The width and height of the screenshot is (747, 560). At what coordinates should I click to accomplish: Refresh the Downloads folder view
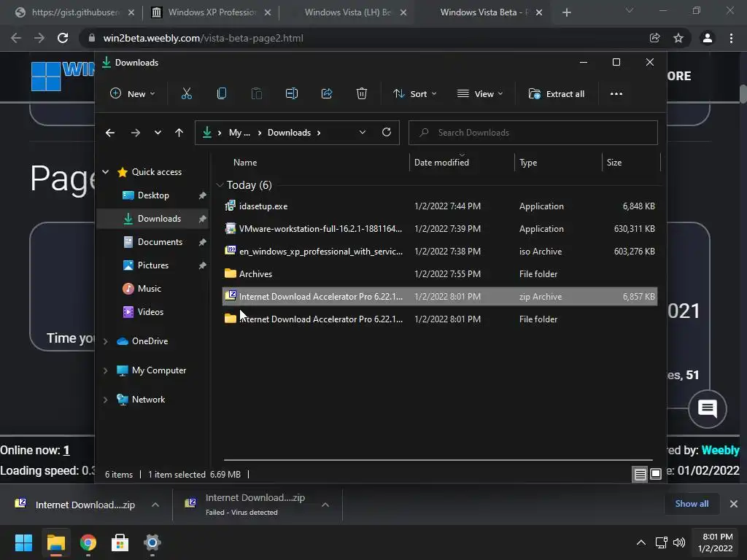click(387, 133)
